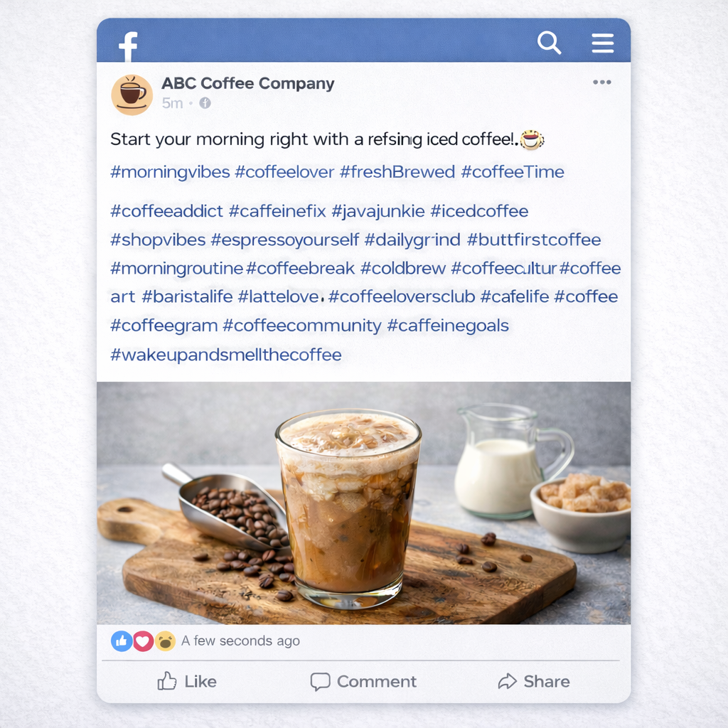Click the yellow wow reaction icon

click(165, 641)
